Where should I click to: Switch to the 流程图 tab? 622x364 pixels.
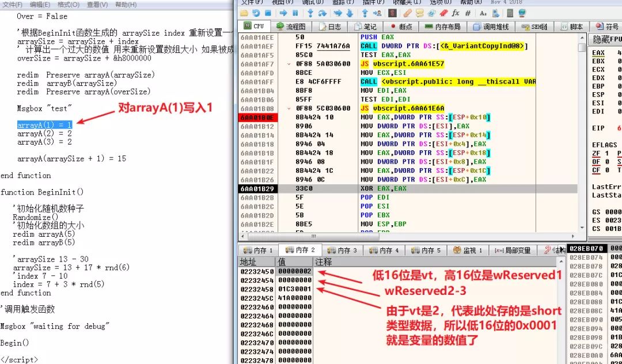(x=291, y=26)
